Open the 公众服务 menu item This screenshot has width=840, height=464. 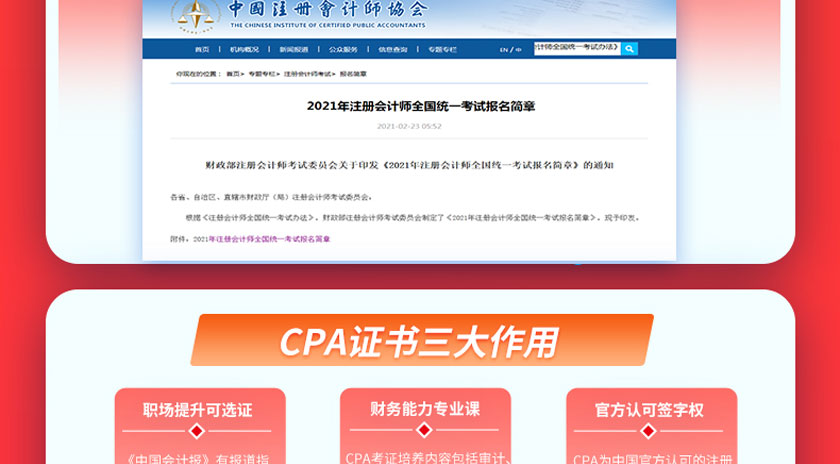point(343,49)
